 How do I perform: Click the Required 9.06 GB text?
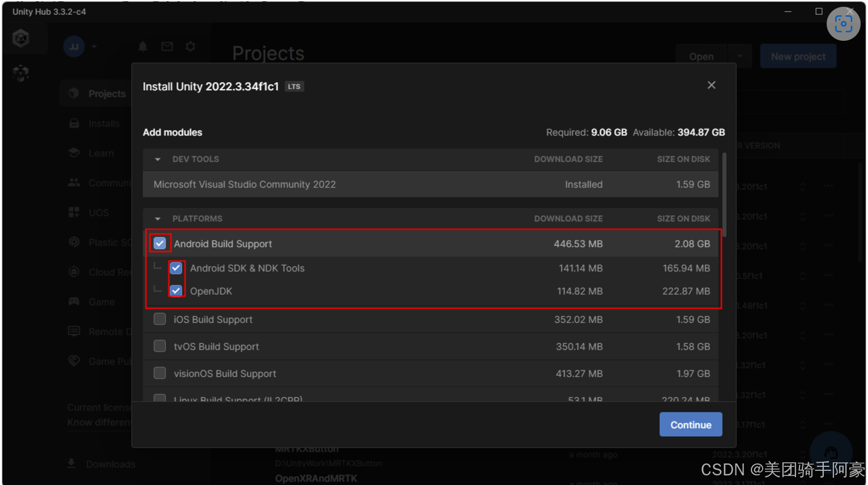(x=587, y=132)
